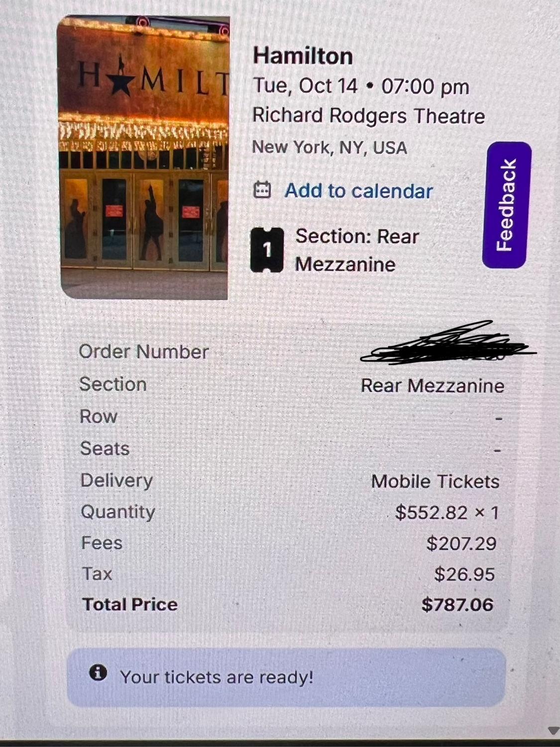
Task: Click the Fees amount $207.29
Action: pos(461,543)
